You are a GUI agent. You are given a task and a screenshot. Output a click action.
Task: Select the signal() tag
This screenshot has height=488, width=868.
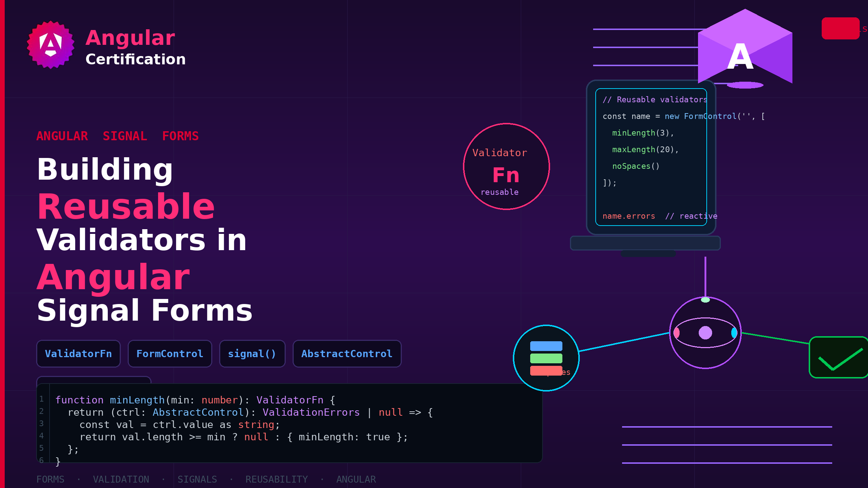252,354
